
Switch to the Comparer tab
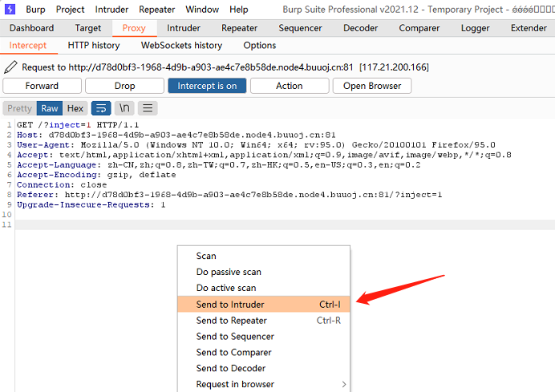pyautogui.click(x=419, y=28)
